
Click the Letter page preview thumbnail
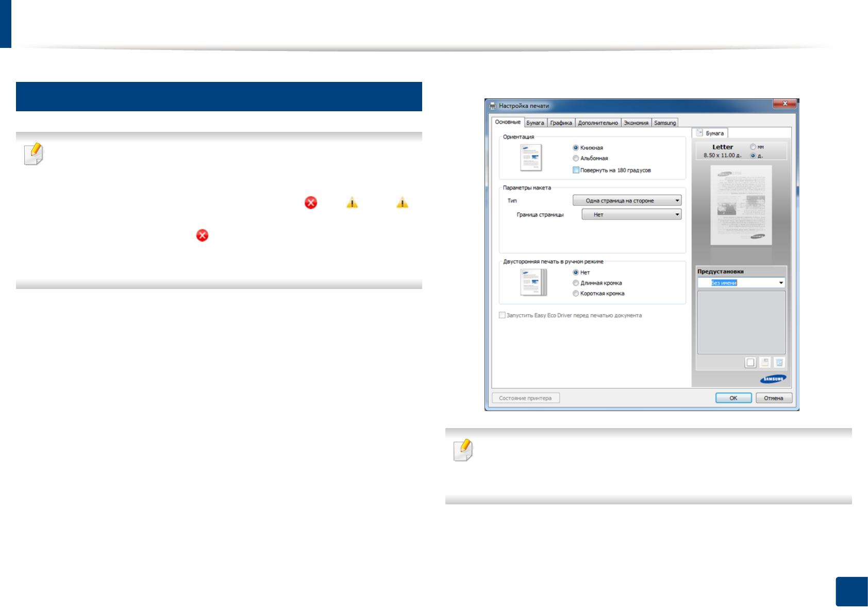[x=741, y=205]
